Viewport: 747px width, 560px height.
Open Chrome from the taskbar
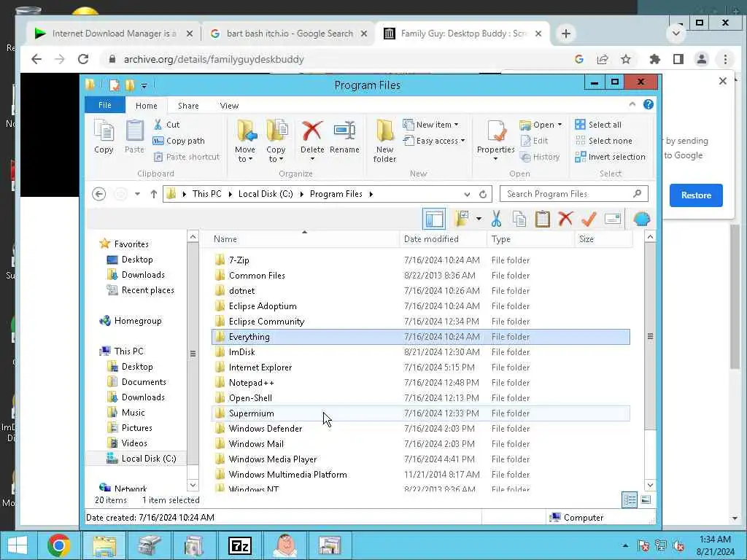(x=59, y=545)
